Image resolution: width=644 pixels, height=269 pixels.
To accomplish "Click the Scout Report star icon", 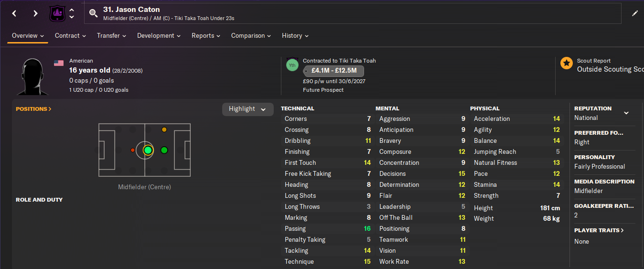I will click(x=567, y=63).
